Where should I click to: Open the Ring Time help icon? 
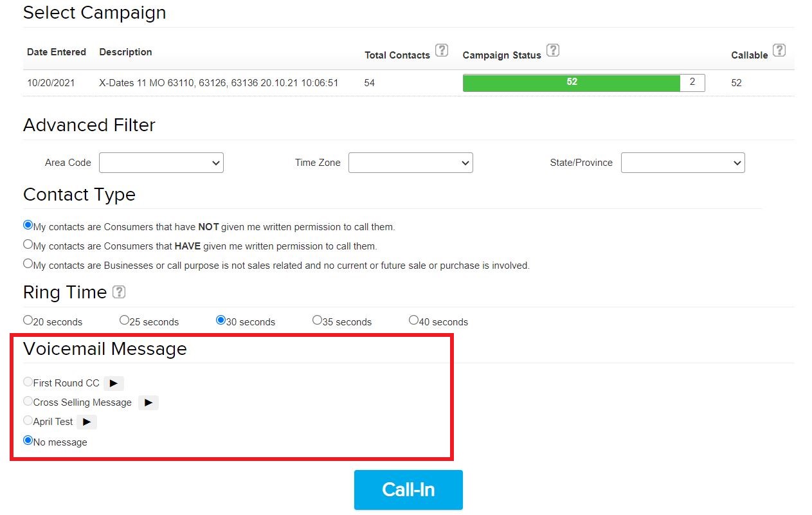[x=119, y=292]
